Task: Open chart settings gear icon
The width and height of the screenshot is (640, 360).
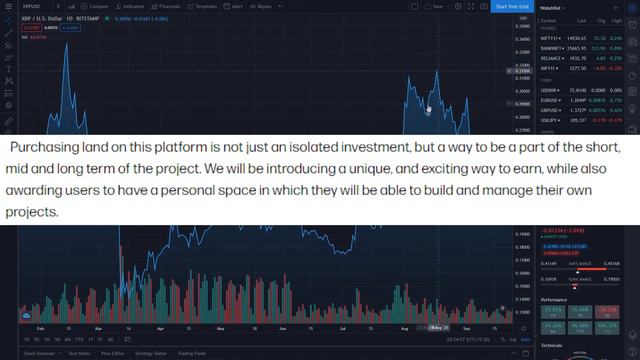Action: tap(458, 7)
